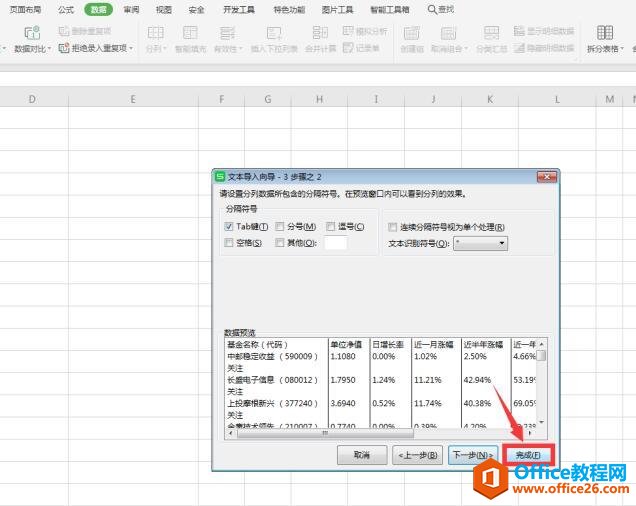
Task: Open the 审阅 review tab
Action: pyautogui.click(x=131, y=10)
